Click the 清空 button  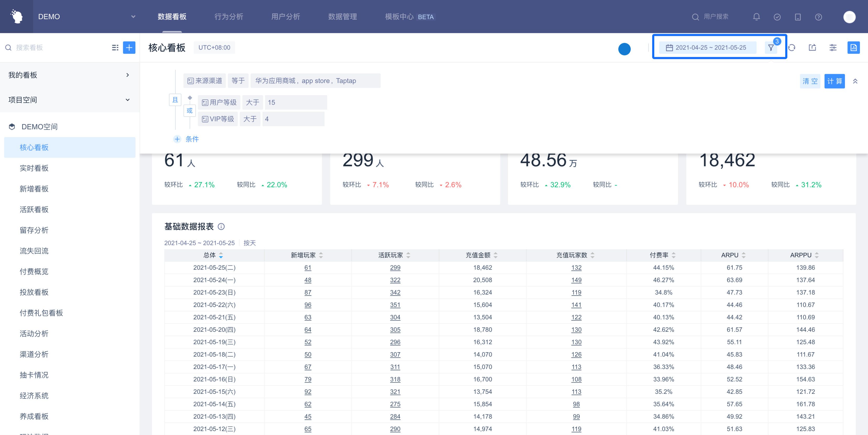pyautogui.click(x=810, y=81)
